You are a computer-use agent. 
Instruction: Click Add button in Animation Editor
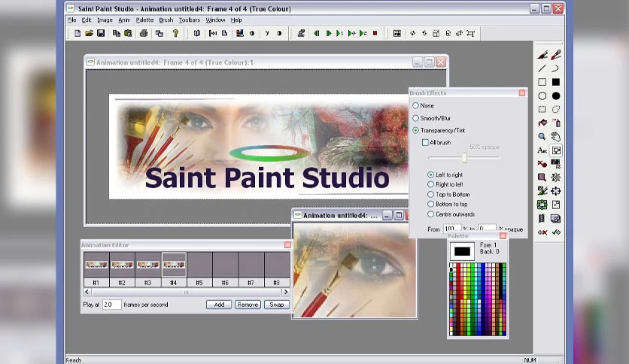click(219, 305)
